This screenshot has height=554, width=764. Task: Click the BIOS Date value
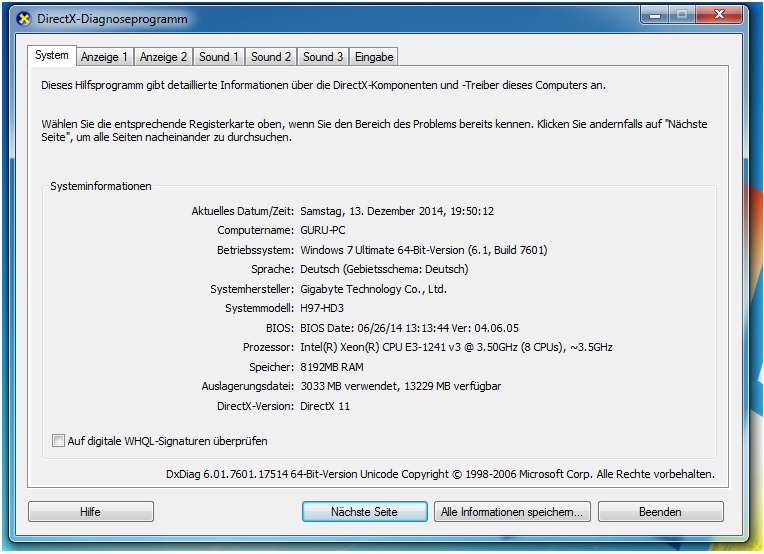(409, 328)
